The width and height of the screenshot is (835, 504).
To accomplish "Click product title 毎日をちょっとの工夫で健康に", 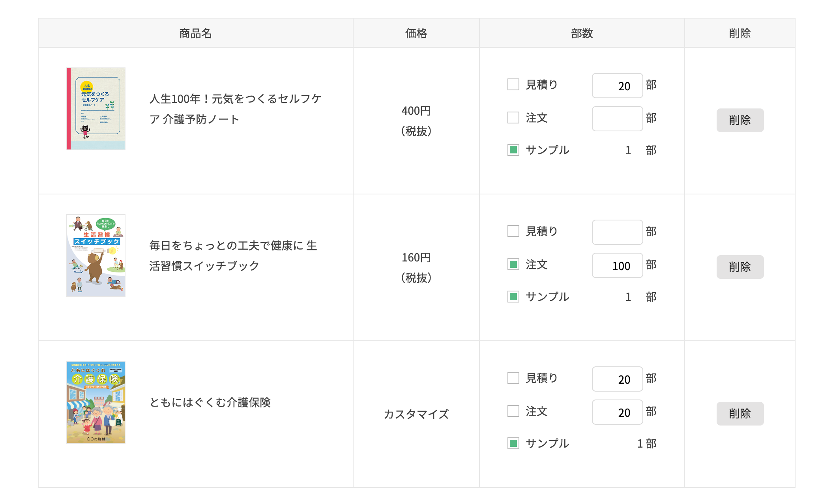I will click(x=233, y=256).
